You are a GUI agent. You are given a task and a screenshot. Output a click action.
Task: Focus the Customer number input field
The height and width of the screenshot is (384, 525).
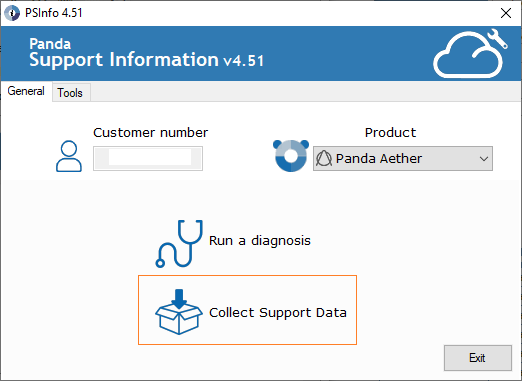[x=149, y=159]
